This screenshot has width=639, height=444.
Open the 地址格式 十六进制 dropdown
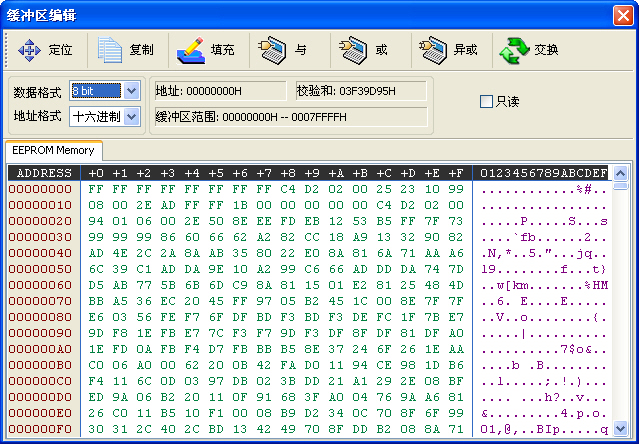tap(132, 116)
